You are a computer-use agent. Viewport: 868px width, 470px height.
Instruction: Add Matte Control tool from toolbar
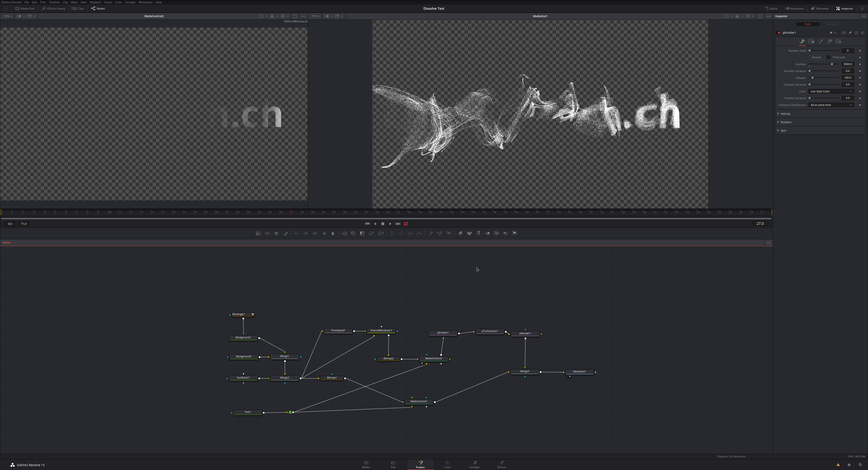pos(362,233)
